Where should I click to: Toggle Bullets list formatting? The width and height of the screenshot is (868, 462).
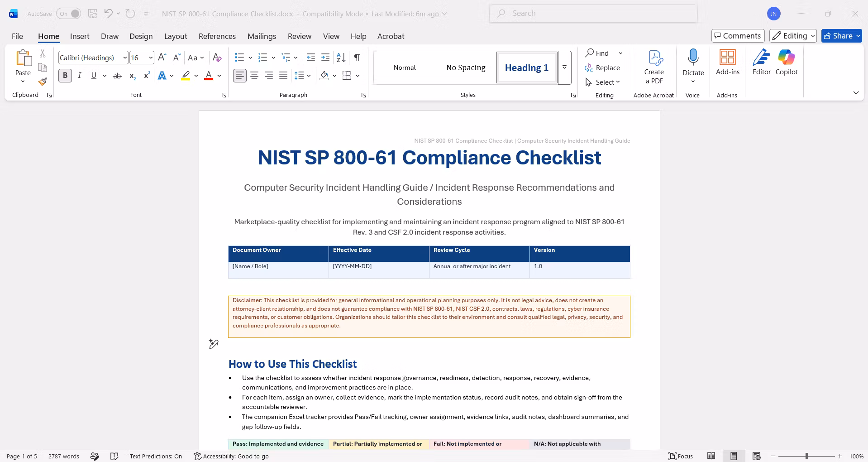(x=240, y=58)
